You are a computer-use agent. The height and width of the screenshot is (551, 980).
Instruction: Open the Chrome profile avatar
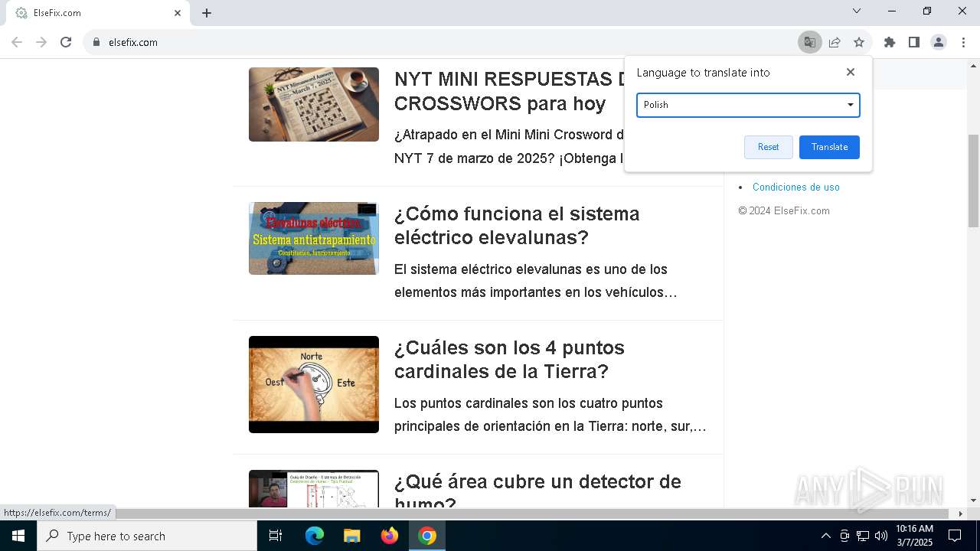pyautogui.click(x=939, y=42)
